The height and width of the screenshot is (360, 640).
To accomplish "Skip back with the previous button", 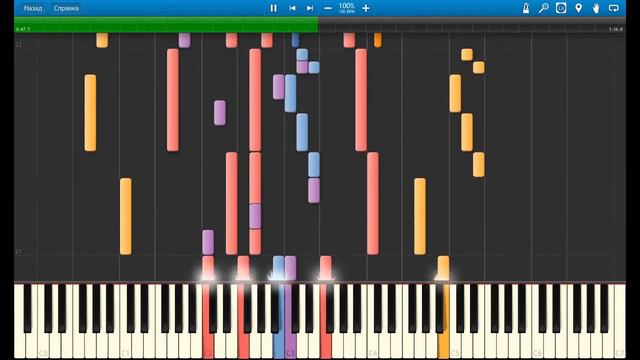I will click(x=292, y=8).
